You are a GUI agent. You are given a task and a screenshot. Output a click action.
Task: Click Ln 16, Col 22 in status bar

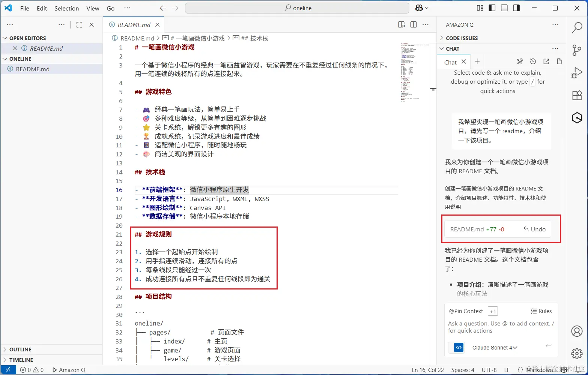pos(428,370)
